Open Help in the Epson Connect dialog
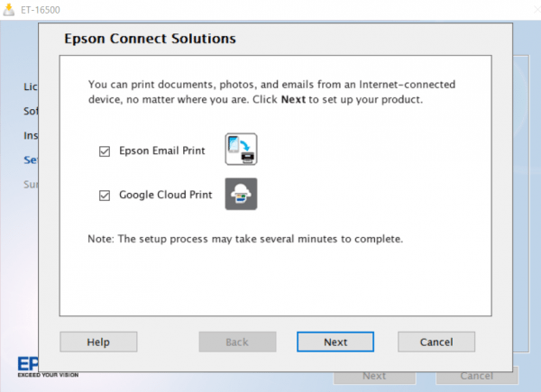 pos(98,342)
